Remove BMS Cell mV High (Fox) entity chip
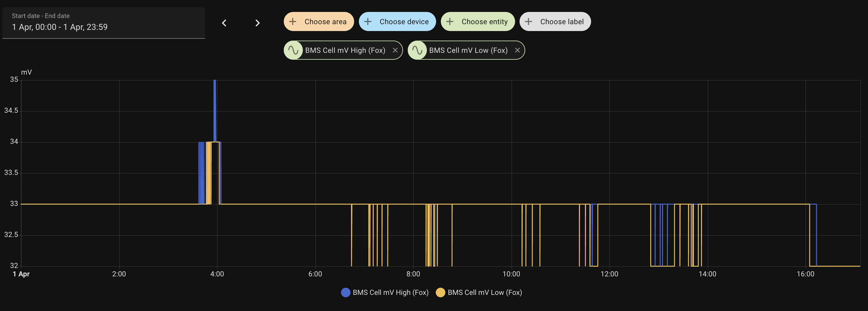 pos(395,50)
